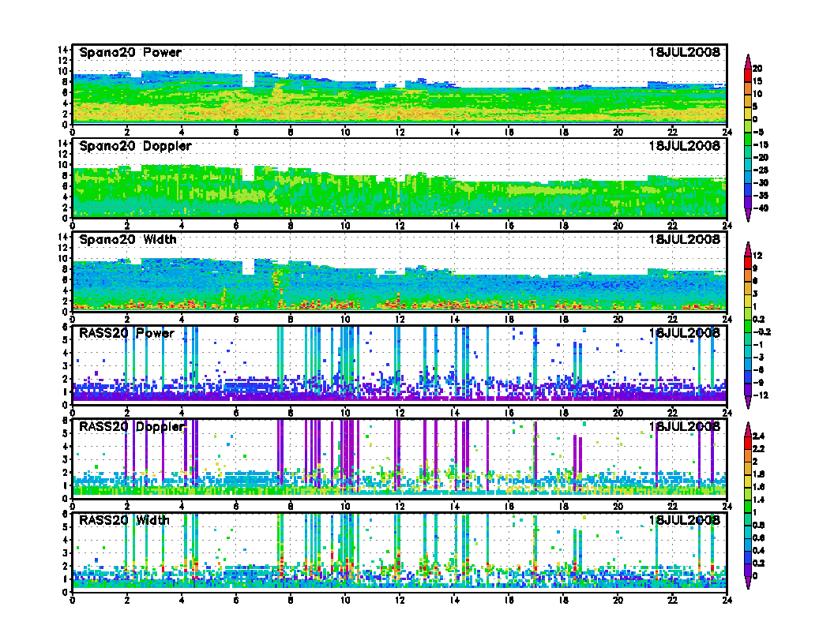This screenshot has height=644, width=834.
Task: Pick the yellow swatch between 1.8 and 1.6
Action: pos(748,481)
